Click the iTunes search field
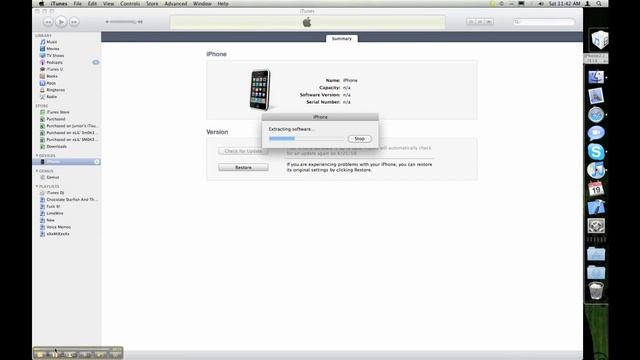640x360 pixels. pyautogui.click(x=544, y=22)
